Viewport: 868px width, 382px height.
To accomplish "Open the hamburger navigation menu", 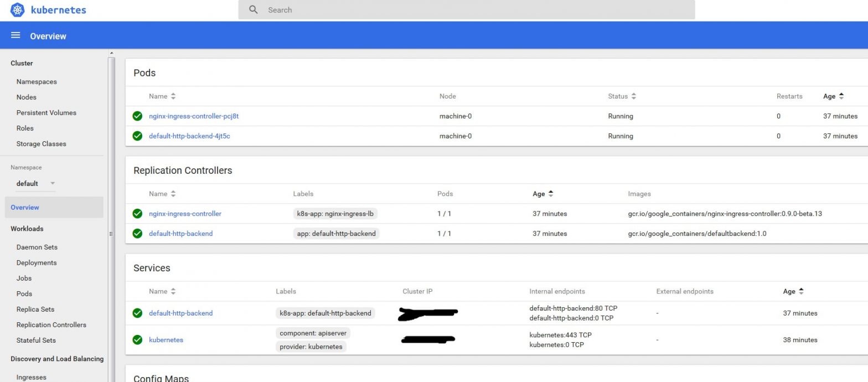I will tap(15, 35).
